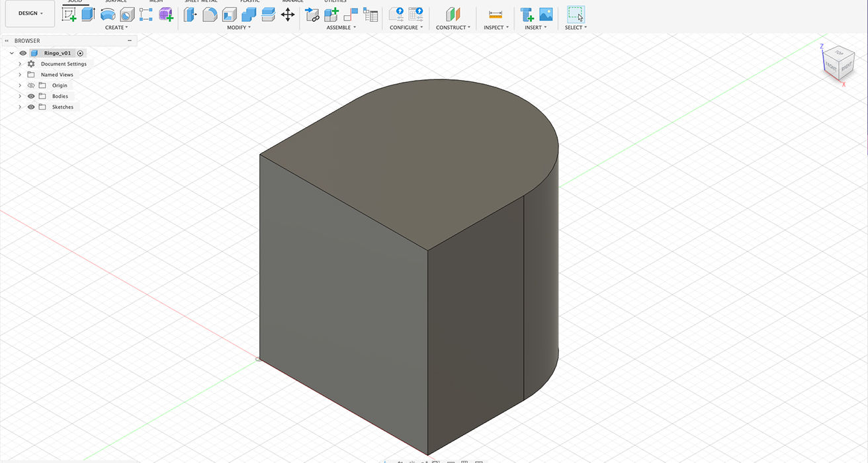Screen dimensions: 868x463
Task: Click the Document Settings label
Action: [64, 63]
